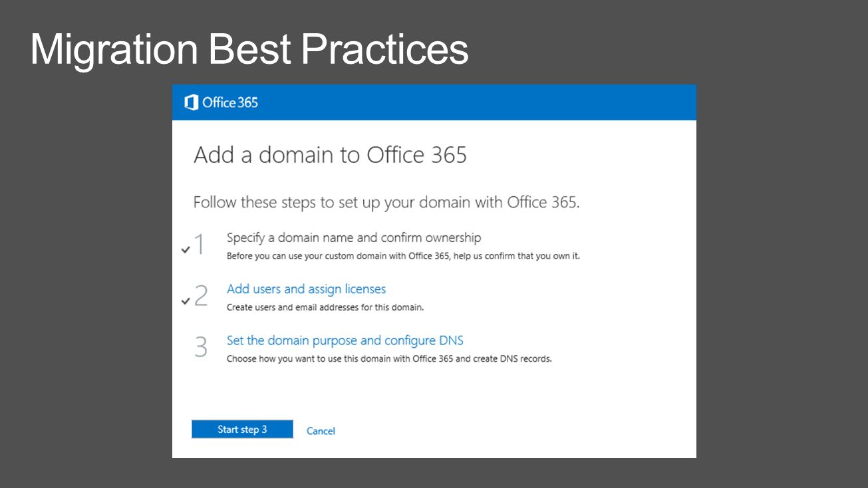868x488 pixels.
Task: Select the 'Specify a domain name and confirm ownership' text
Action: [x=354, y=237]
